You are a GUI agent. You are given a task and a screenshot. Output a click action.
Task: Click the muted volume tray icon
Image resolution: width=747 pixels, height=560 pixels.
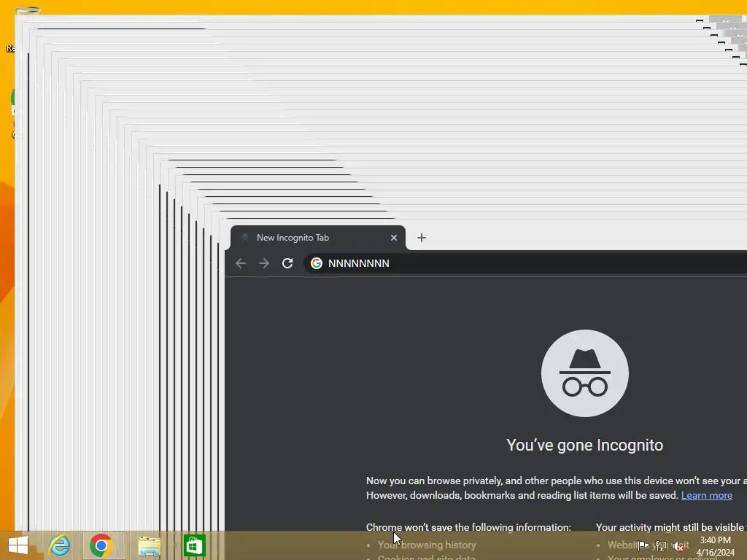click(679, 545)
